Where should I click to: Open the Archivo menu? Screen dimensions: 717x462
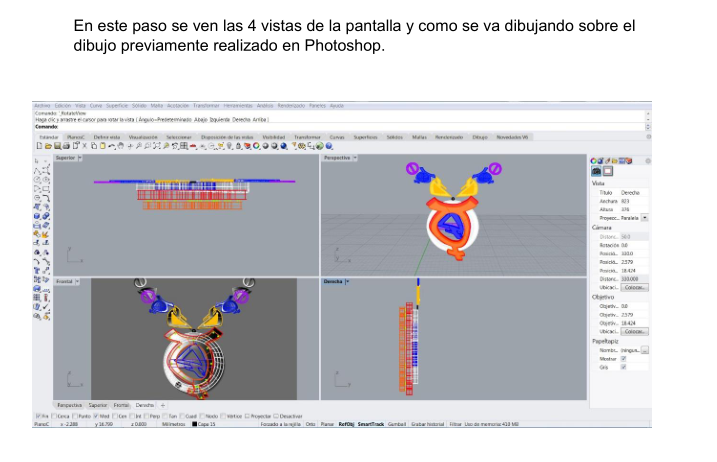coord(42,106)
